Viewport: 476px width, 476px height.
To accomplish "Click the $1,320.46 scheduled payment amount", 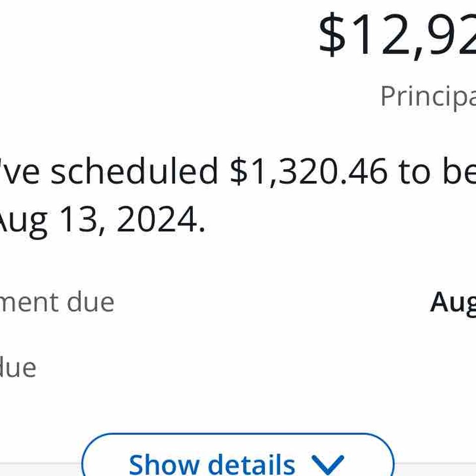I will pos(308,171).
